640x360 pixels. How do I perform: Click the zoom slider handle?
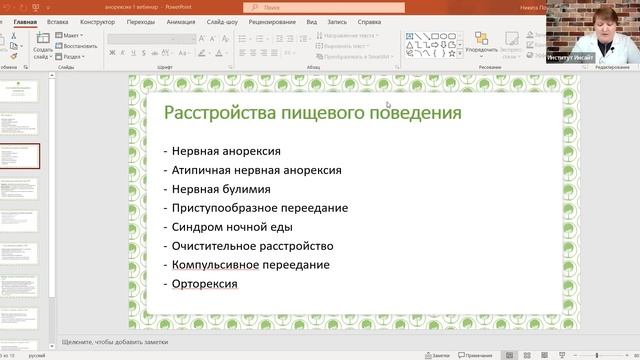point(597,356)
